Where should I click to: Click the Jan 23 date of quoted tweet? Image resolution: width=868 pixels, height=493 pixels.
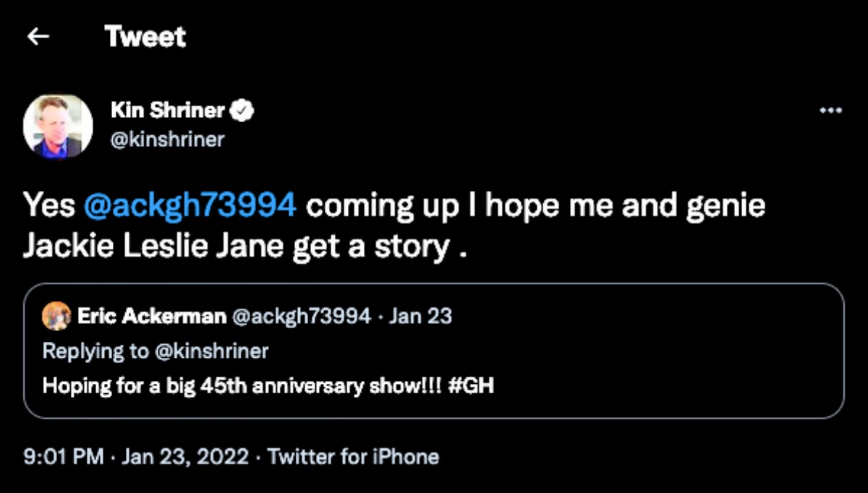click(x=420, y=317)
